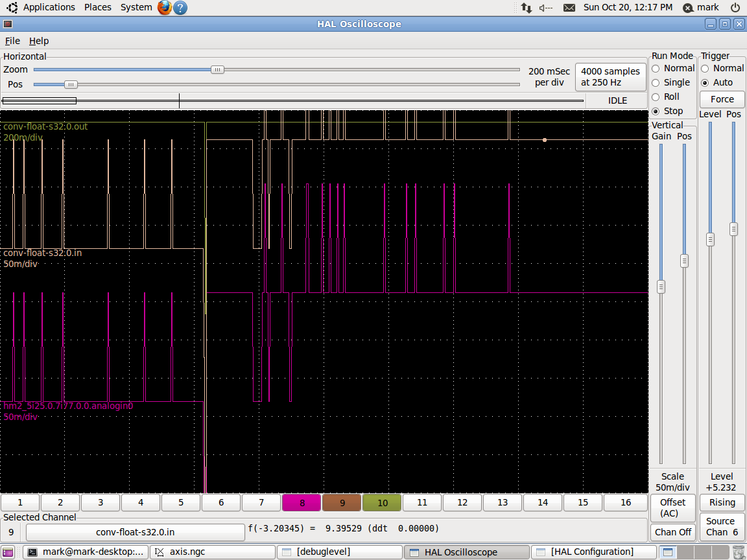Switch to debuglevel window in taskbar
Screen dimensions: 747x560
(x=339, y=552)
